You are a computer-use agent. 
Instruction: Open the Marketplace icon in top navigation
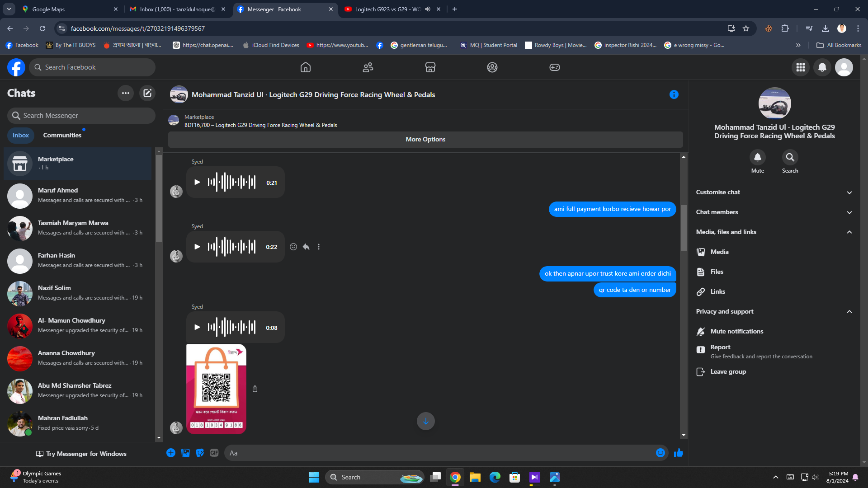pyautogui.click(x=430, y=67)
